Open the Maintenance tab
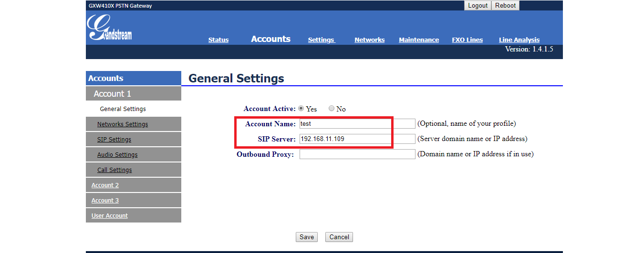Image resolution: width=644 pixels, height=253 pixels. click(419, 40)
